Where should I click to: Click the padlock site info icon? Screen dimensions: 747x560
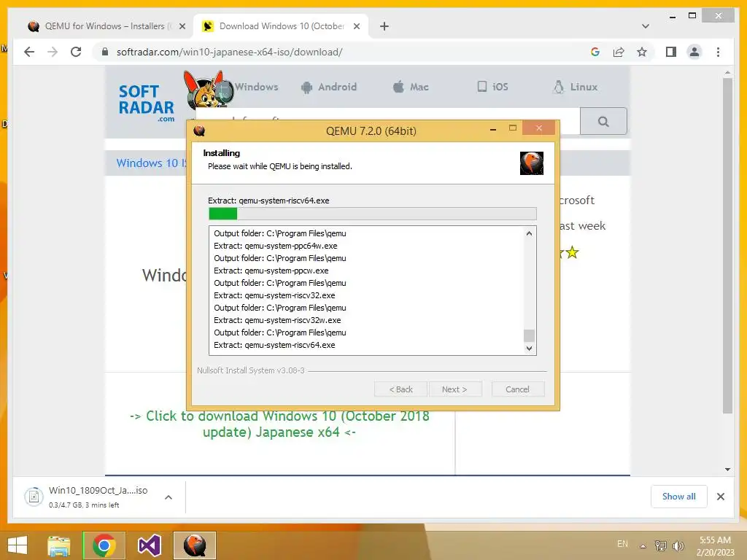click(105, 52)
